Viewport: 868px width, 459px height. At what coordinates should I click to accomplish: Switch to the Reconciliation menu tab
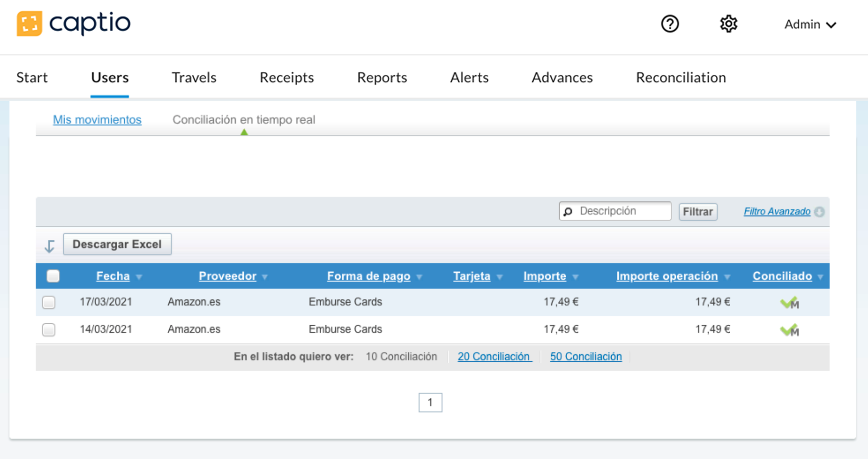coord(680,77)
